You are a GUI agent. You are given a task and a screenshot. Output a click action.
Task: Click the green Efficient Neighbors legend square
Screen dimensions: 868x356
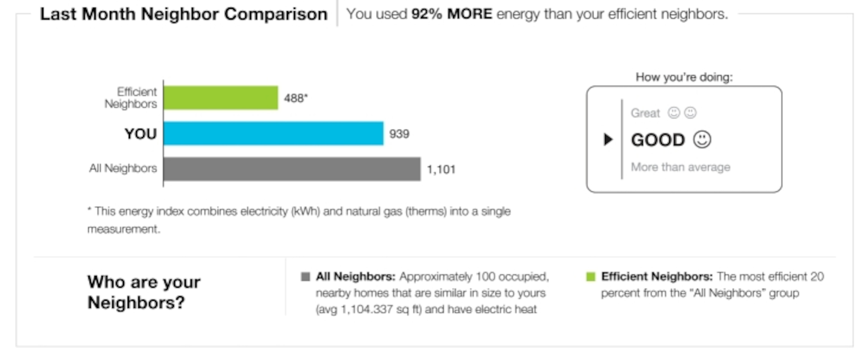[591, 277]
